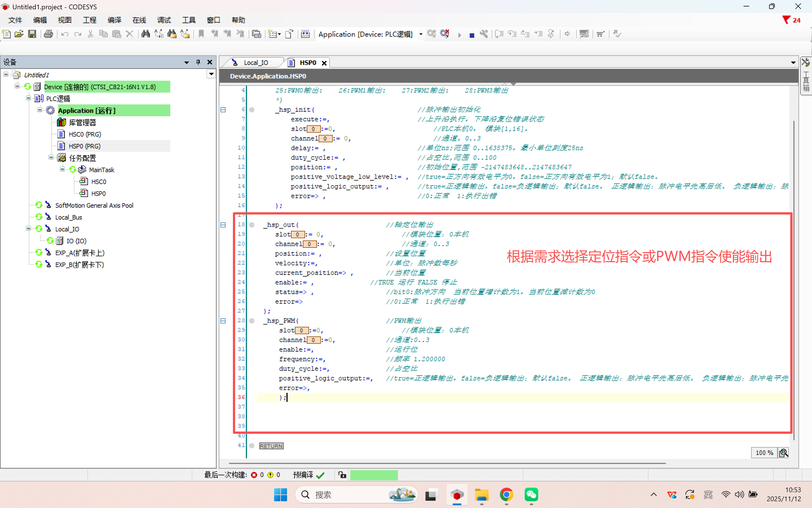Click the Copy toolbar icon
The height and width of the screenshot is (508, 812).
click(x=103, y=34)
